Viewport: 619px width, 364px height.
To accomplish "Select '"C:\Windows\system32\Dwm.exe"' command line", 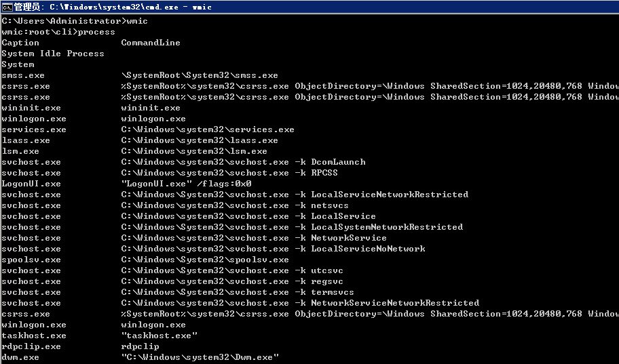I will coord(200,357).
